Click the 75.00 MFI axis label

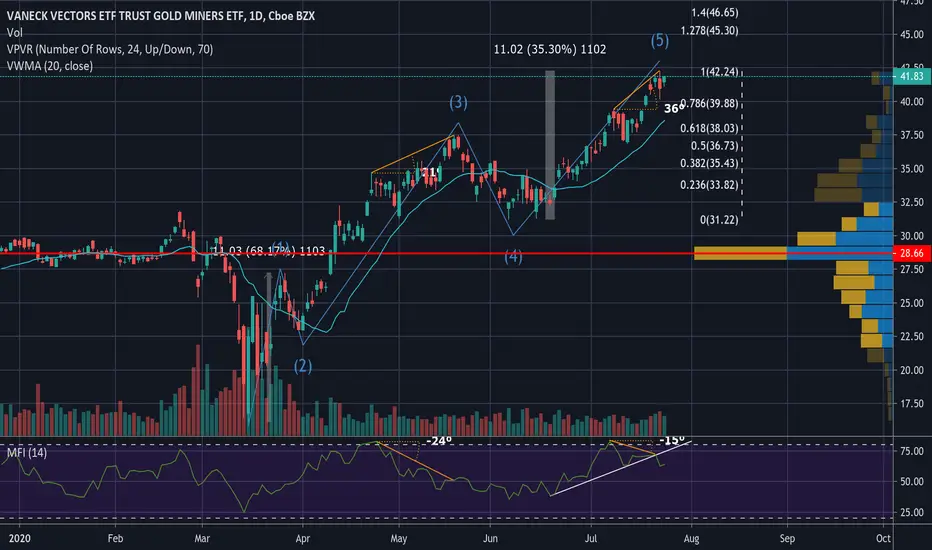(912, 451)
